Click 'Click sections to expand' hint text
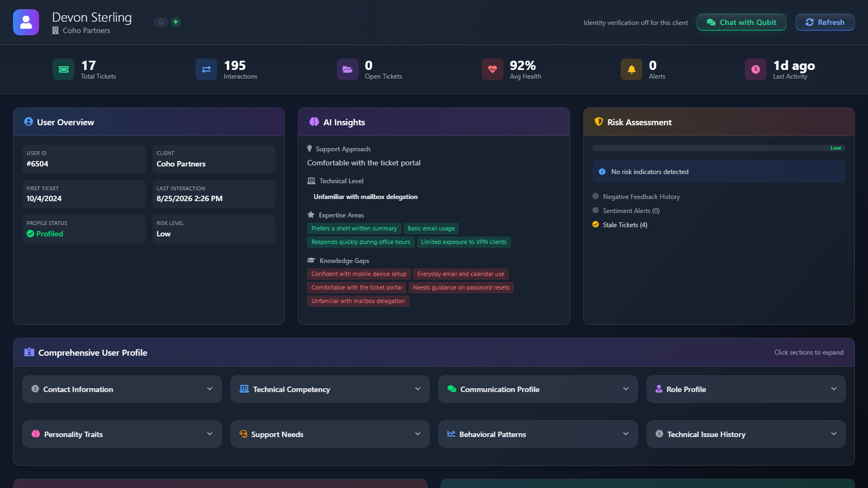 (809, 352)
